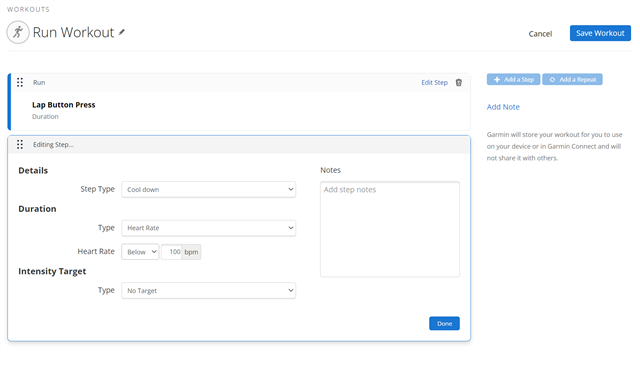The image size is (640, 374).
Task: Click the Save Workout button
Action: [x=600, y=33]
